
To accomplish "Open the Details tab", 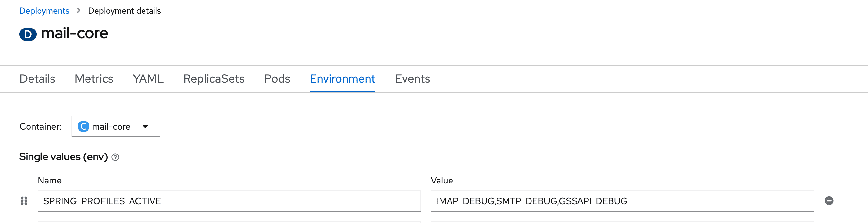I will (x=37, y=79).
